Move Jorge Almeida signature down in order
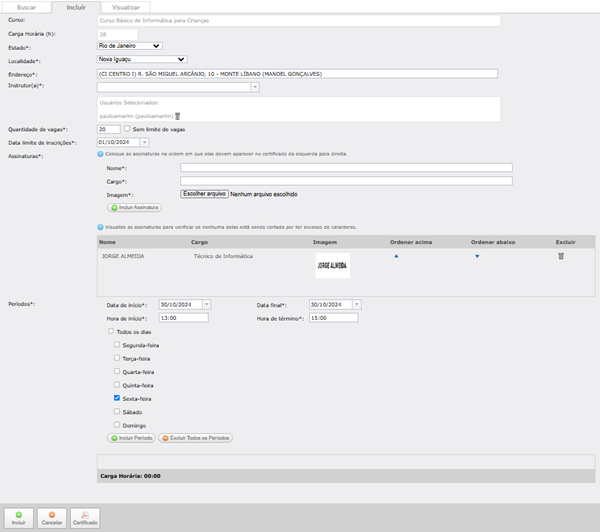This screenshot has width=600, height=532. pyautogui.click(x=477, y=257)
